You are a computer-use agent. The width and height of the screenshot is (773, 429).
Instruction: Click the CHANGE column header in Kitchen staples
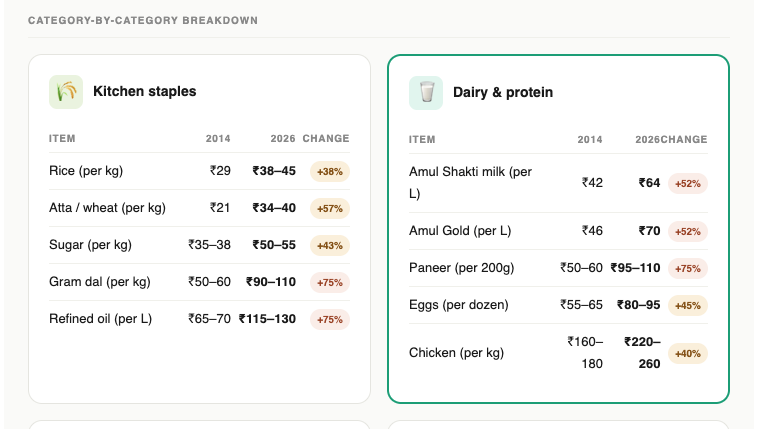[326, 139]
